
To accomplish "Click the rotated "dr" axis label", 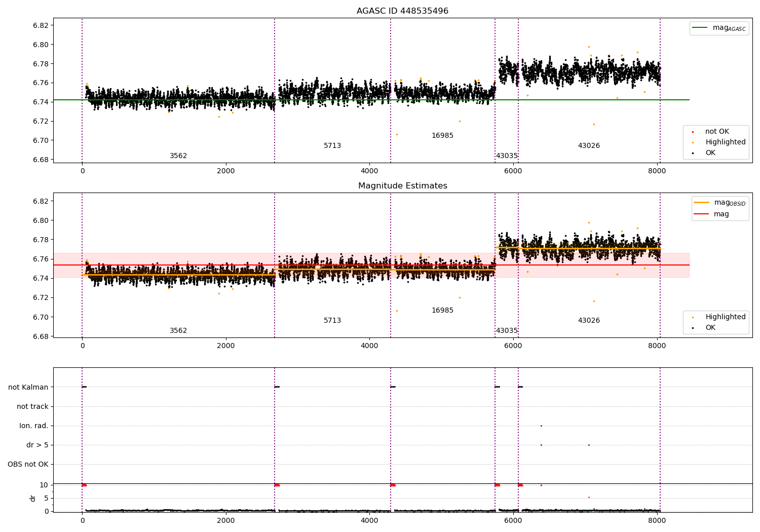I will (33, 498).
